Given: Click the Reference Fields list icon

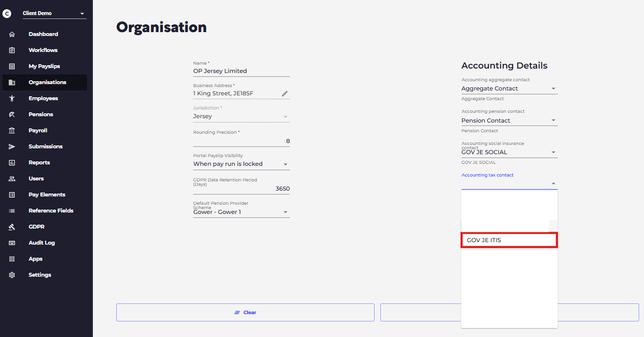Looking at the screenshot, I should (12, 211).
